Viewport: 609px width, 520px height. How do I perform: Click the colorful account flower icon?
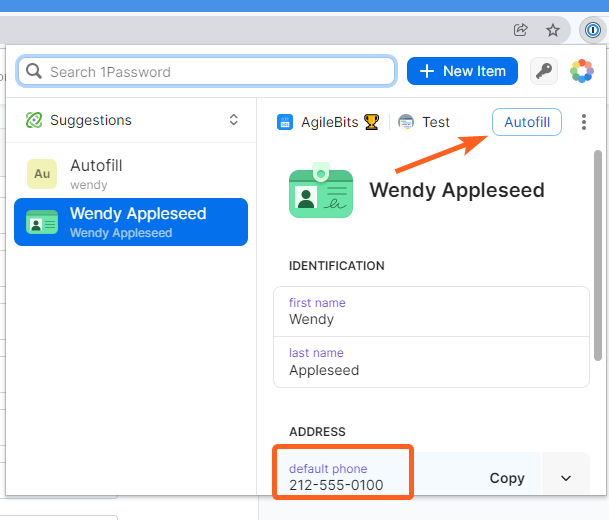(x=581, y=71)
